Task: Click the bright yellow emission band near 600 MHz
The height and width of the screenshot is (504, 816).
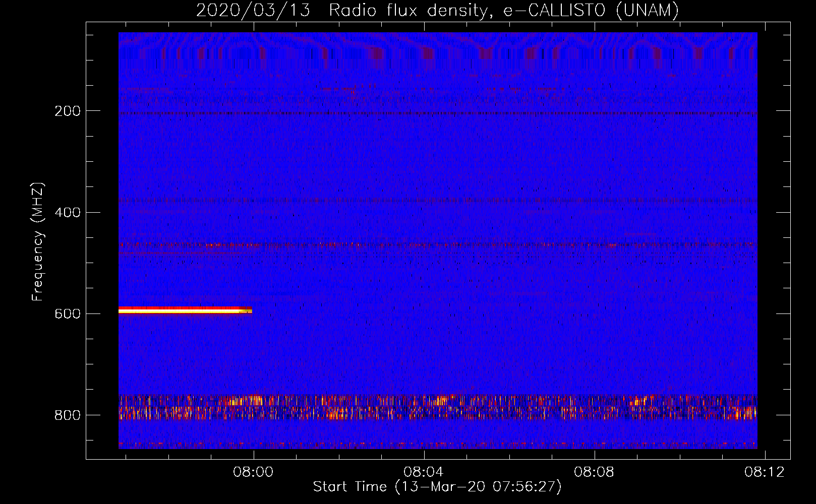Action: (185, 310)
